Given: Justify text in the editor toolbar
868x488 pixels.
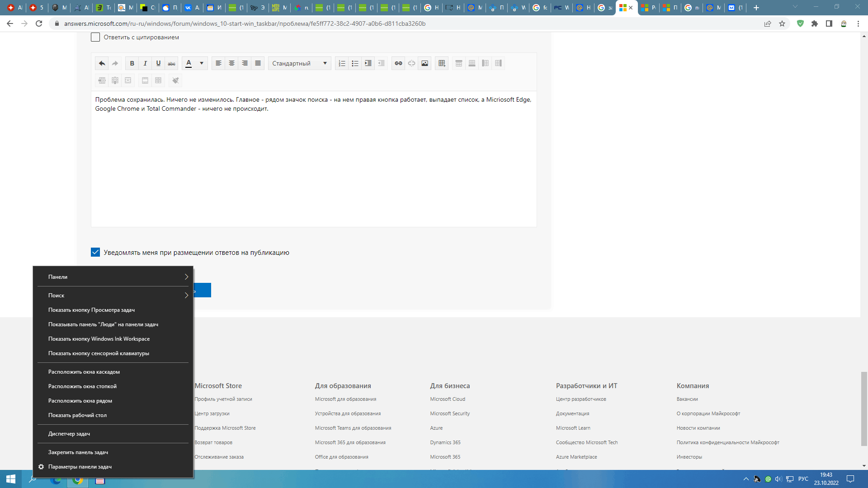Looking at the screenshot, I should pyautogui.click(x=258, y=63).
